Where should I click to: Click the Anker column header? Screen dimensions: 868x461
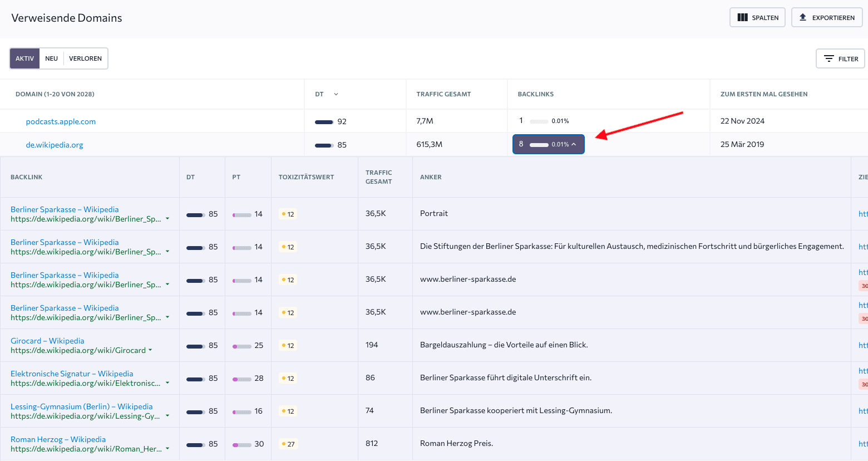click(x=431, y=177)
